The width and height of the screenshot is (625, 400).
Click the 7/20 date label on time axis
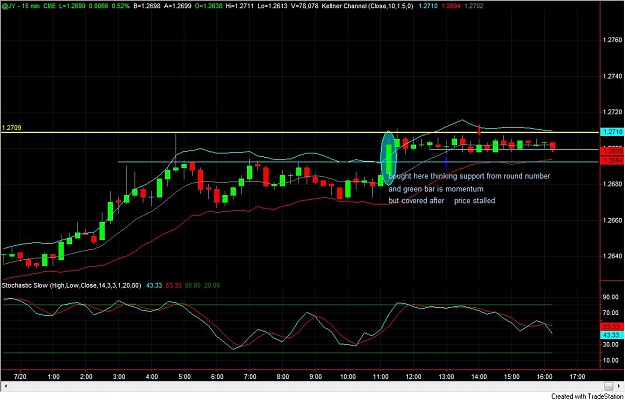click(20, 376)
